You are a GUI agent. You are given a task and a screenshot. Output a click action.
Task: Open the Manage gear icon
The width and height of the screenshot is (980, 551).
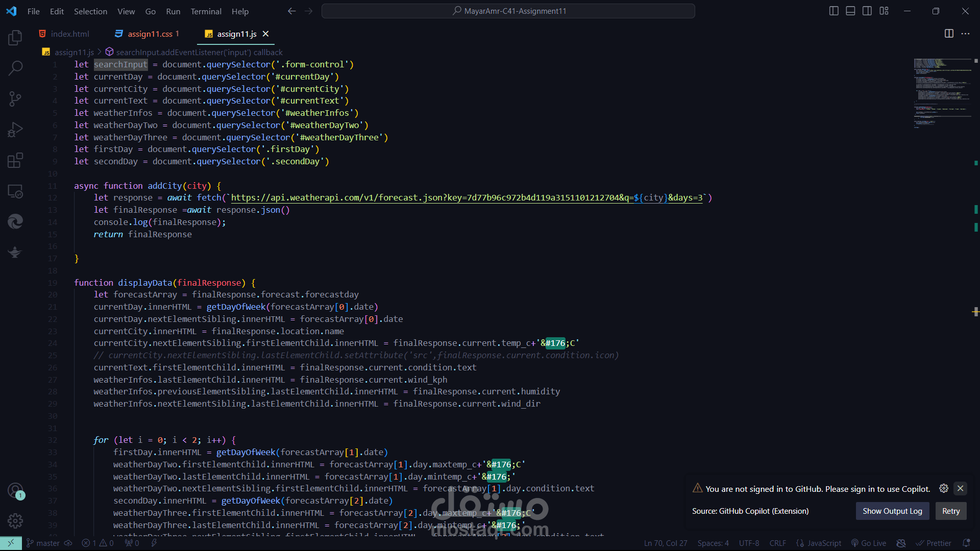[x=15, y=521]
